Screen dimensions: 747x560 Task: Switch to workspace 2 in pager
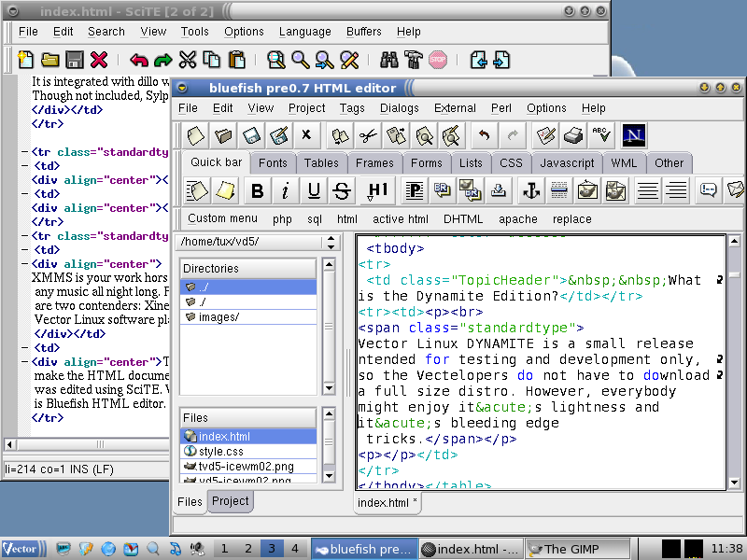click(247, 549)
